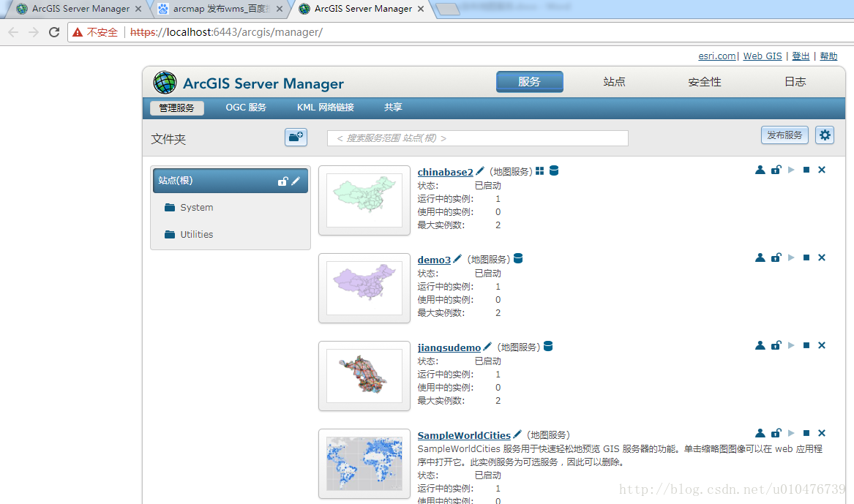Open the System folder
Screen dimensions: 854x504
189,207
